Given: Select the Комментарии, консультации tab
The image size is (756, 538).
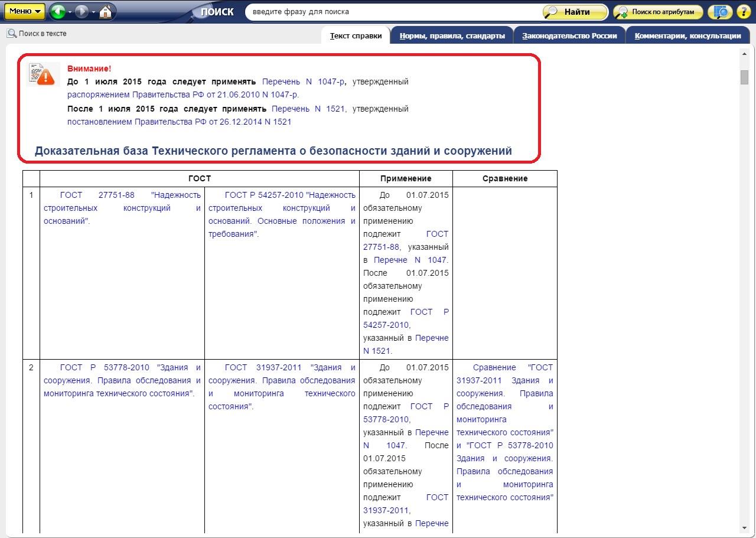Looking at the screenshot, I should [x=687, y=36].
